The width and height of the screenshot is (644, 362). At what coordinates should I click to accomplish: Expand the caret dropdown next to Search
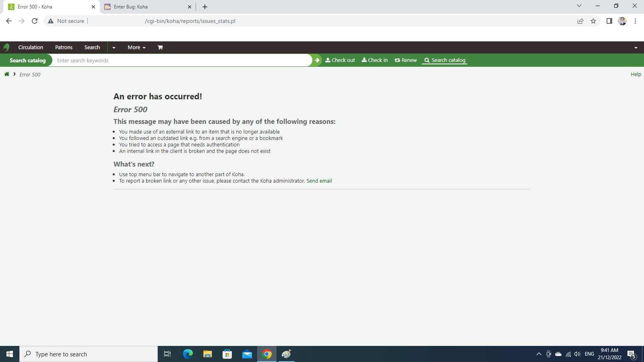pyautogui.click(x=114, y=47)
